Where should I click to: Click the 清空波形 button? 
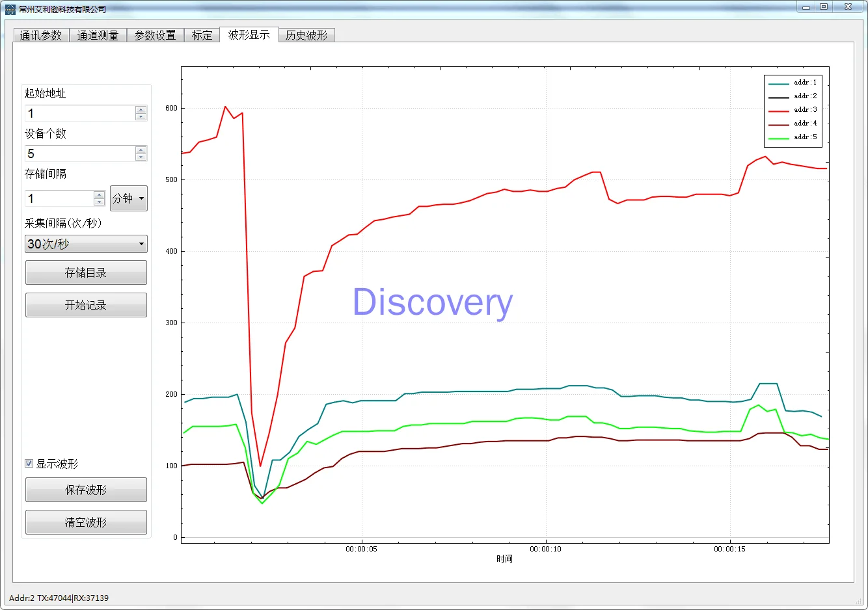click(86, 522)
